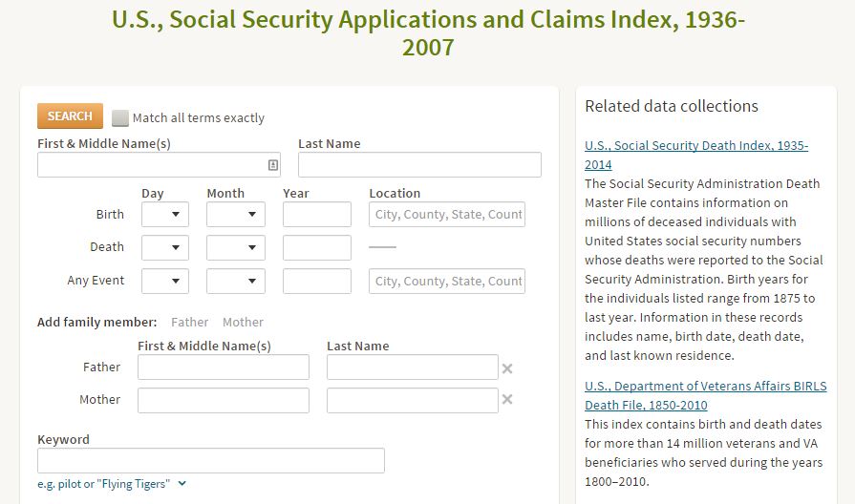Click the page title 'U.S., Social Security Applications and Claims Index'
The image size is (855, 504).
[x=428, y=33]
